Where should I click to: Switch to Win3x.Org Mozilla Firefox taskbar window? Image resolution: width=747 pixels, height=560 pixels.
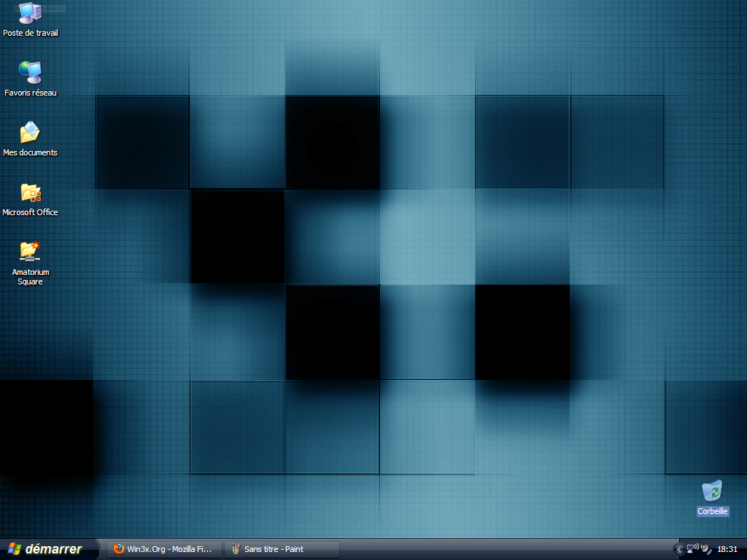[163, 549]
